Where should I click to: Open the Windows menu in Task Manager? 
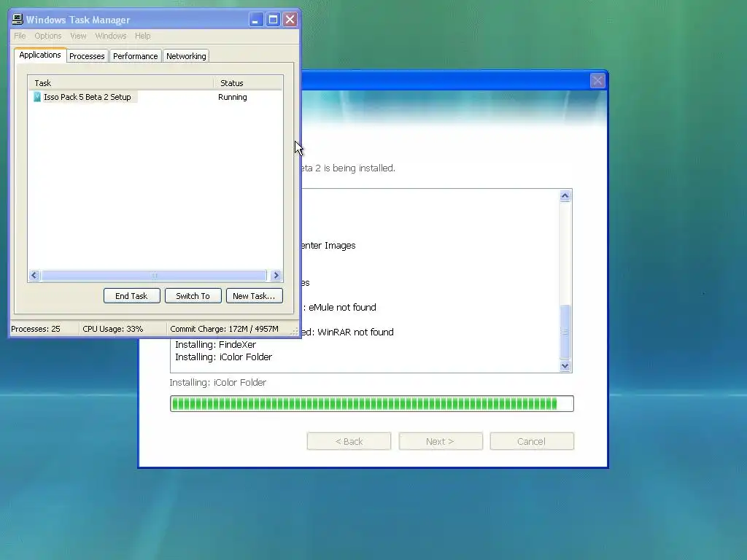111,36
